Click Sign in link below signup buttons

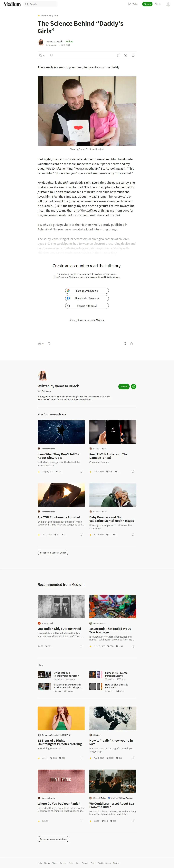pyautogui.click(x=101, y=320)
